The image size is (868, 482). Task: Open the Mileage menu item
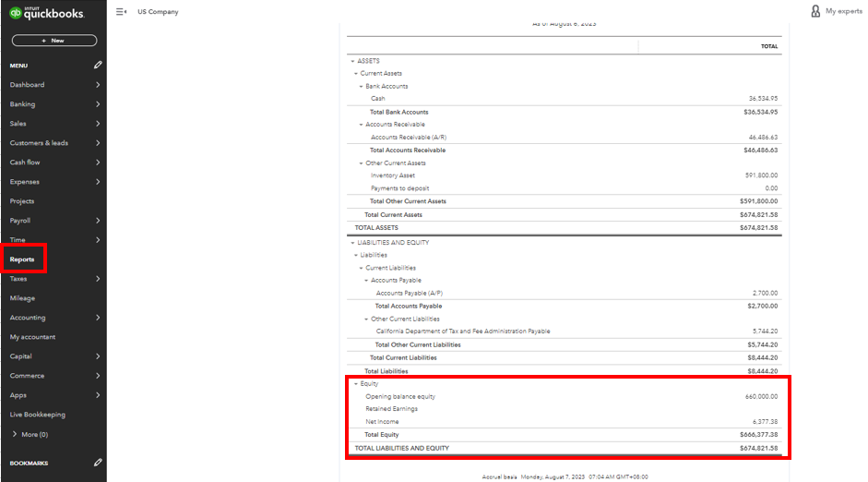(x=22, y=298)
